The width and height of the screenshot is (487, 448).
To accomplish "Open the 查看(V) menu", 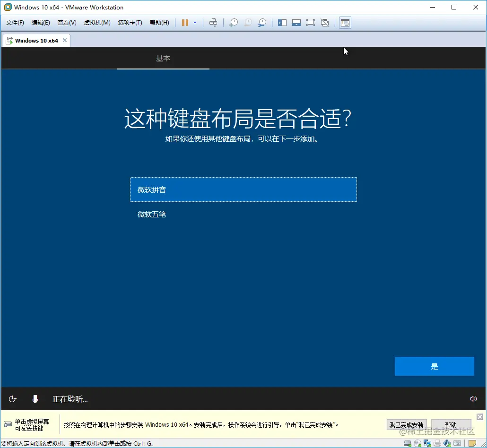I will pyautogui.click(x=67, y=23).
